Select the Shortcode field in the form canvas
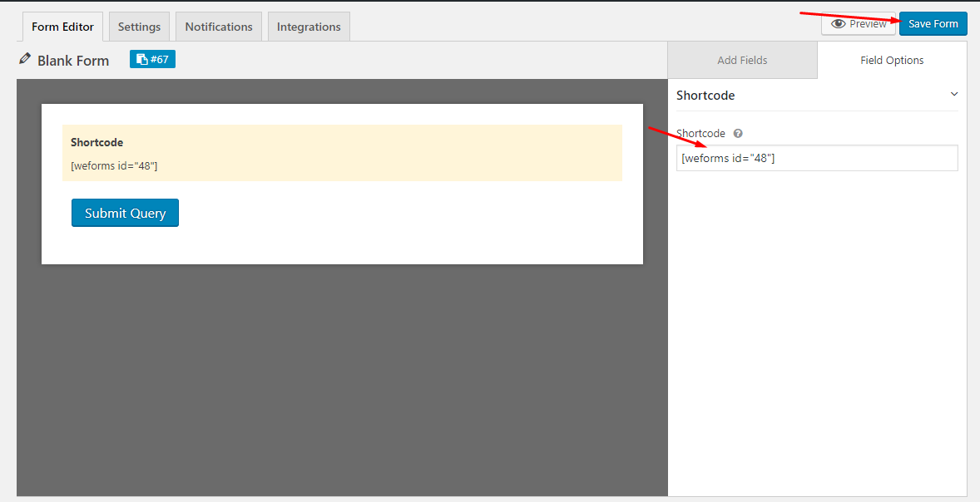Screen dimensions: 980x502 (342, 153)
